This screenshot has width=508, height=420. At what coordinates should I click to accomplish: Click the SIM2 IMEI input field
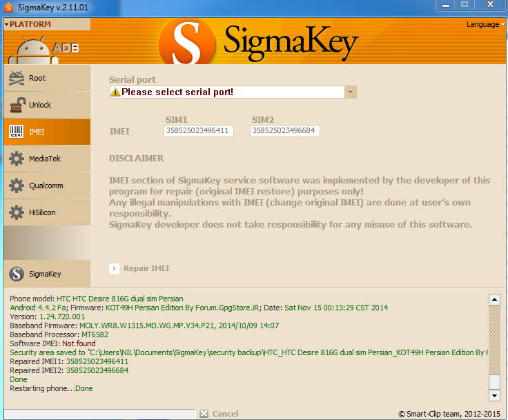pos(285,131)
